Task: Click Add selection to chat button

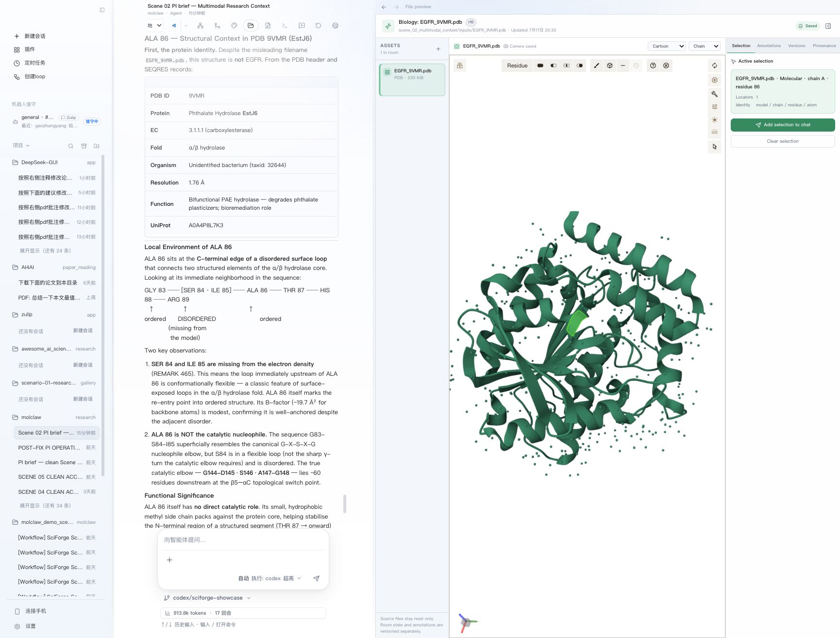Action: tap(783, 125)
